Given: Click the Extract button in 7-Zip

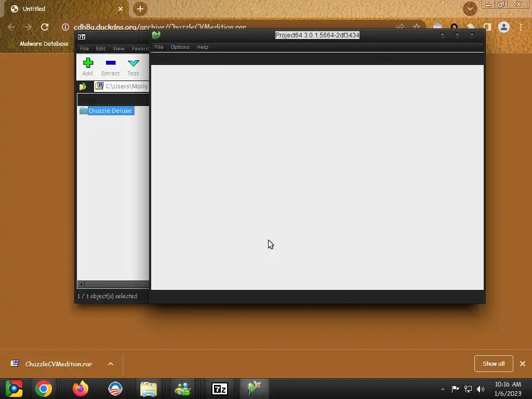Looking at the screenshot, I should [110, 67].
